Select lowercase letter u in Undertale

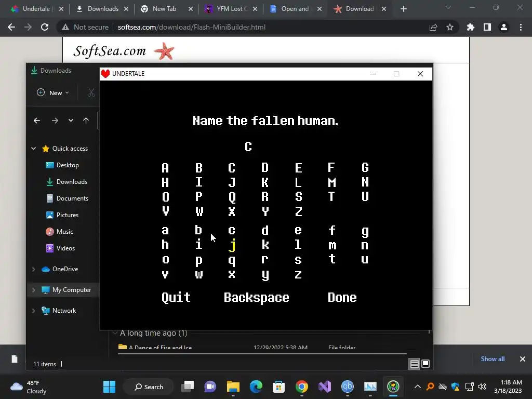[365, 260]
